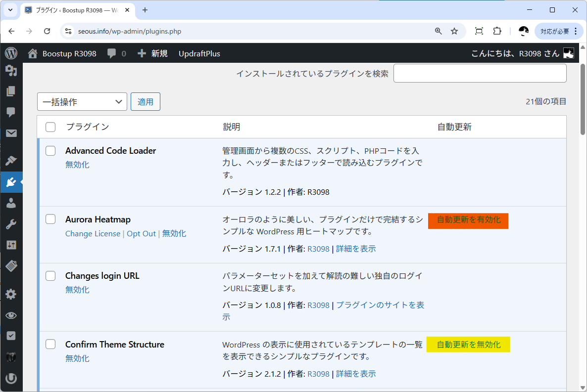Open the Plugins sidebar icon
The width and height of the screenshot is (587, 392).
pyautogui.click(x=11, y=182)
